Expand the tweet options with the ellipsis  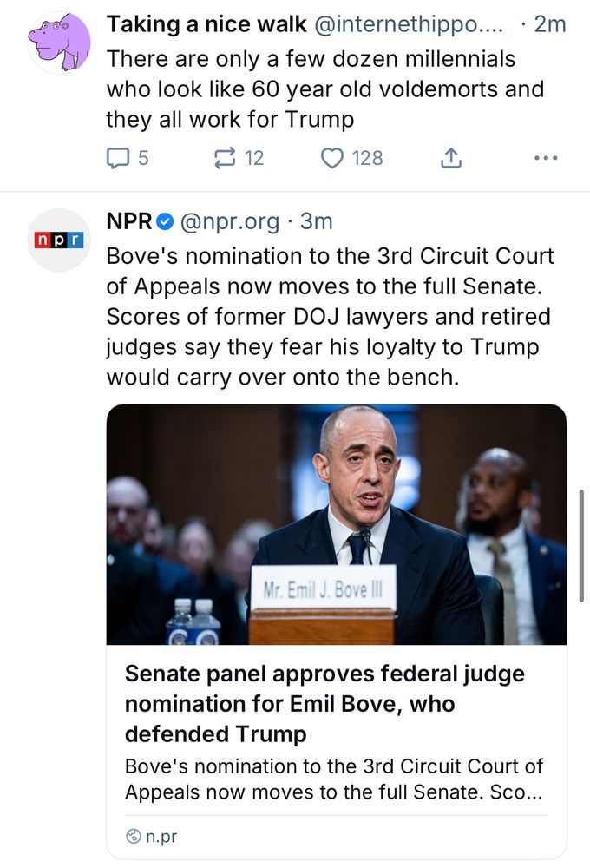[x=546, y=157]
